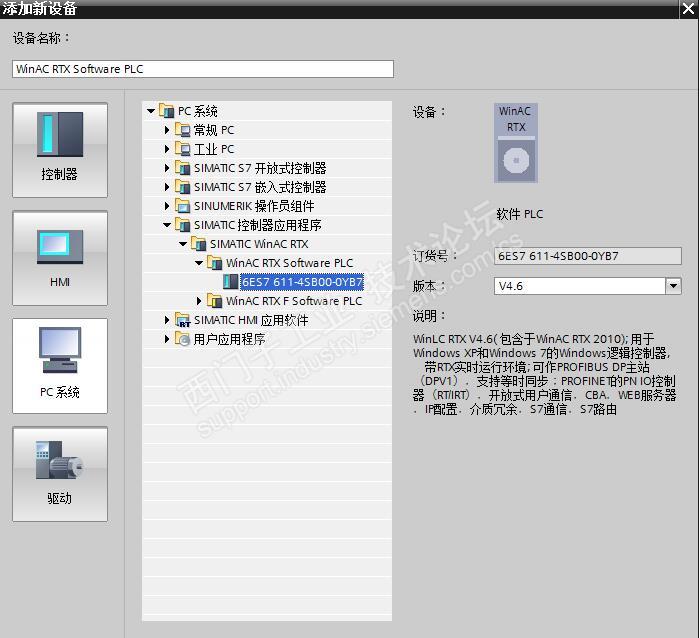Select SIMATIC S7 嵌入式控制器 label
Image resolution: width=700 pixels, height=638 pixels.
click(x=260, y=187)
